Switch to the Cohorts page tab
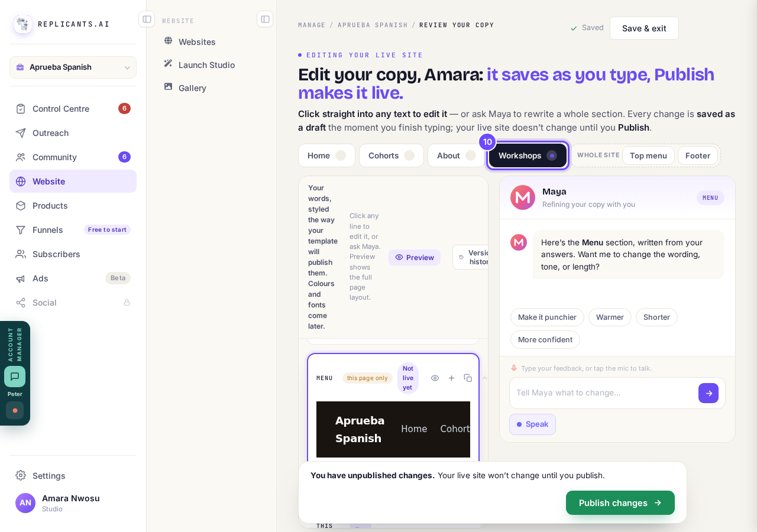Image resolution: width=757 pixels, height=532 pixels. click(392, 155)
